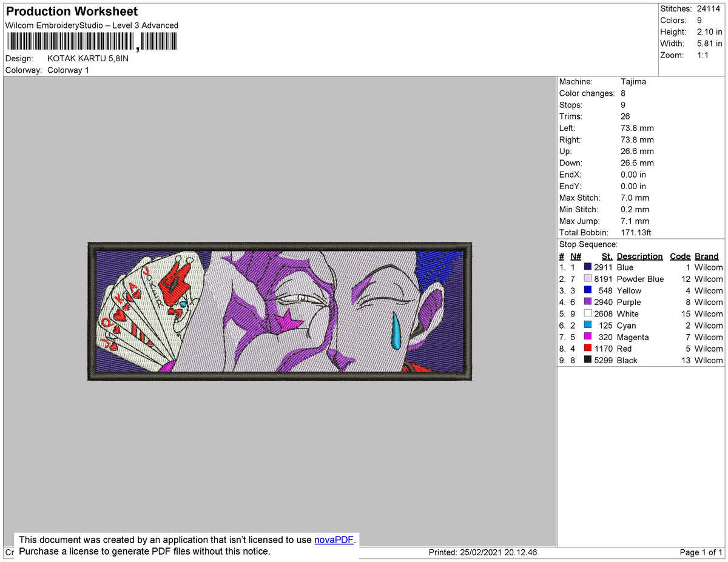Click the Colorway 1 label
Image resolution: width=728 pixels, height=562 pixels.
click(68, 70)
